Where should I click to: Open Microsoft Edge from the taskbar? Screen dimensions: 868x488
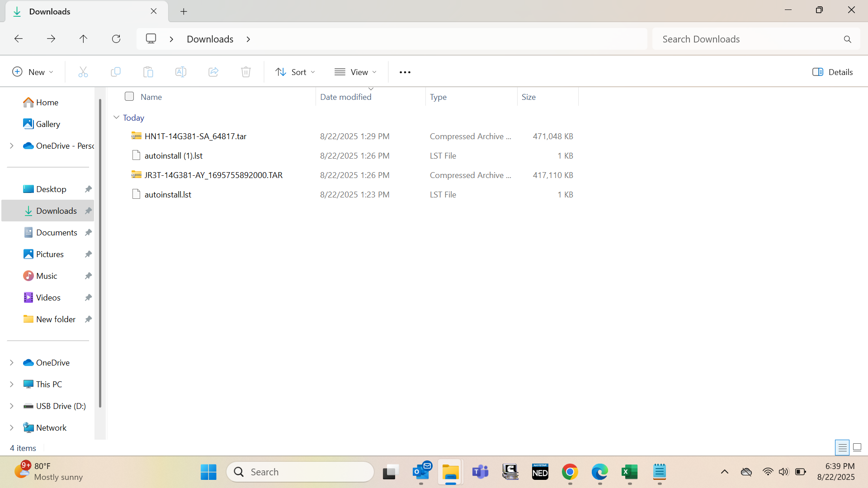600,472
